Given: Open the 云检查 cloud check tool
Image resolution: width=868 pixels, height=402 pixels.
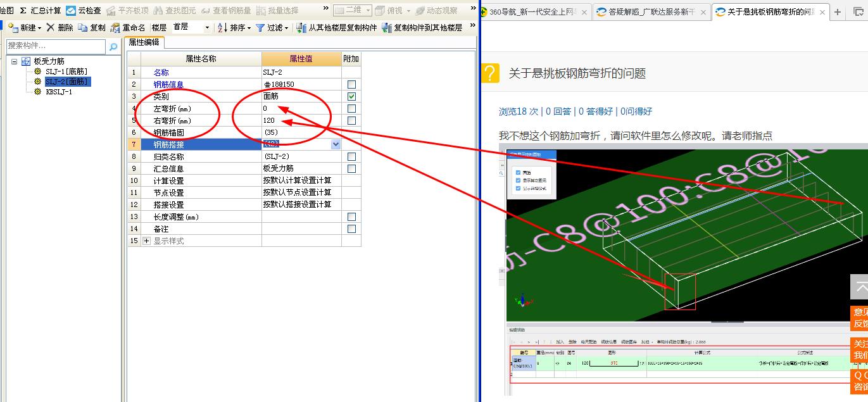Looking at the screenshot, I should pyautogui.click(x=84, y=11).
